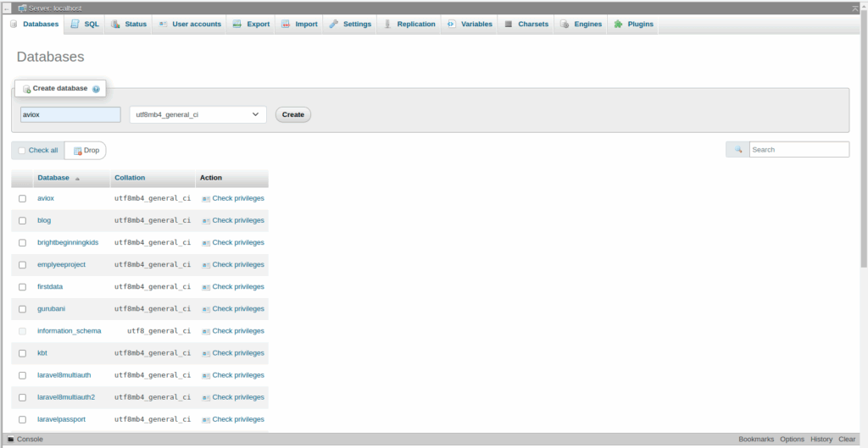The height and width of the screenshot is (448, 868).
Task: Click privileges icon for laravelpassport database
Action: pyautogui.click(x=206, y=420)
